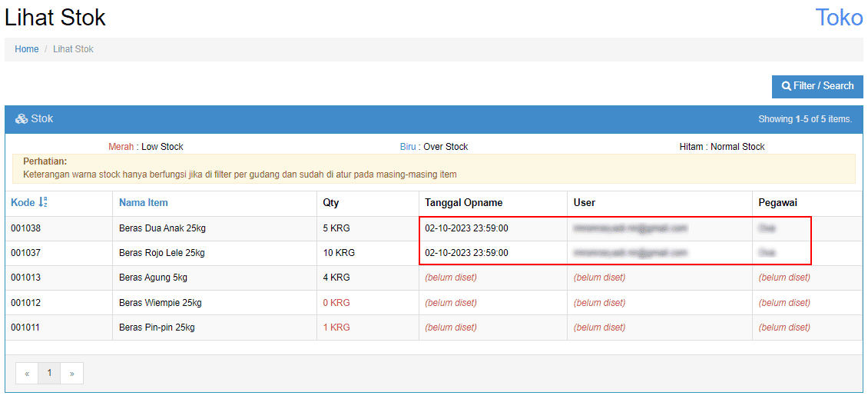868x399 pixels.
Task: Click the Beras Dua Anak 25kg row
Action: tap(162, 228)
